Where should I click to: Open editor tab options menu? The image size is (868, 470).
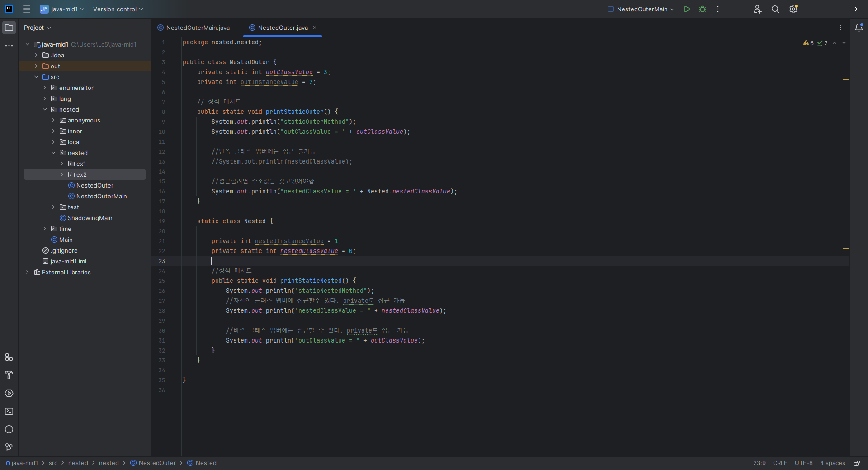[841, 28]
